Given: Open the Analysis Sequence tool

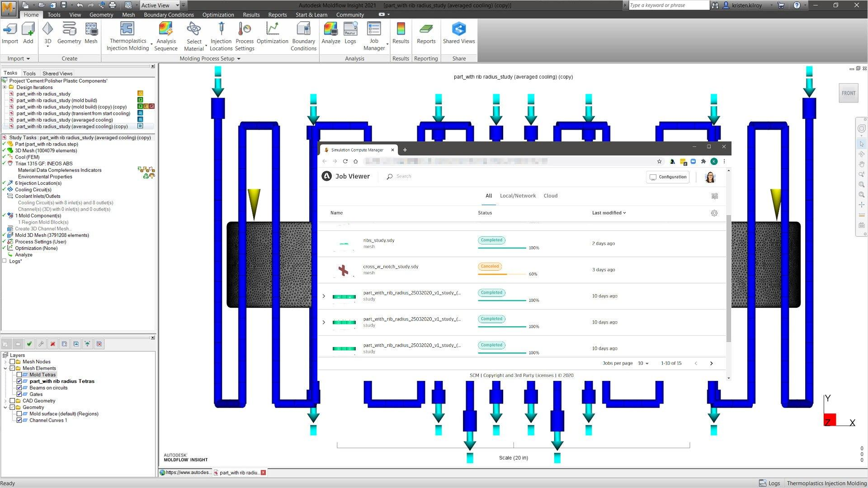Looking at the screenshot, I should (x=166, y=37).
